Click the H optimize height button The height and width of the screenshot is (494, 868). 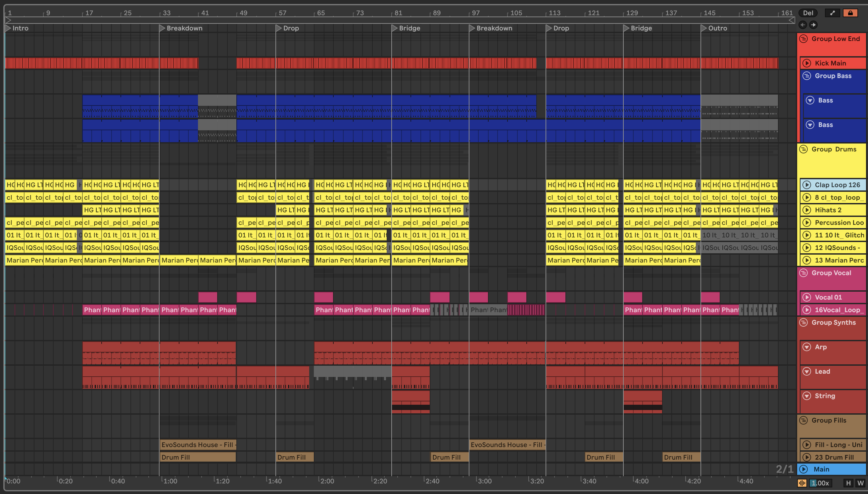(849, 483)
